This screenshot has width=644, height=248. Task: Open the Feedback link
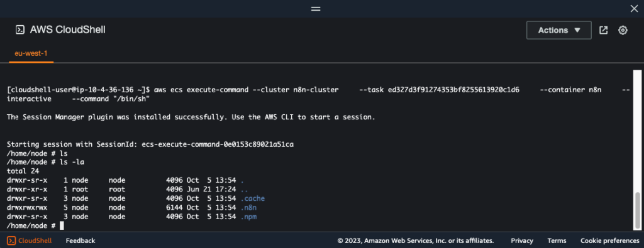click(80, 240)
